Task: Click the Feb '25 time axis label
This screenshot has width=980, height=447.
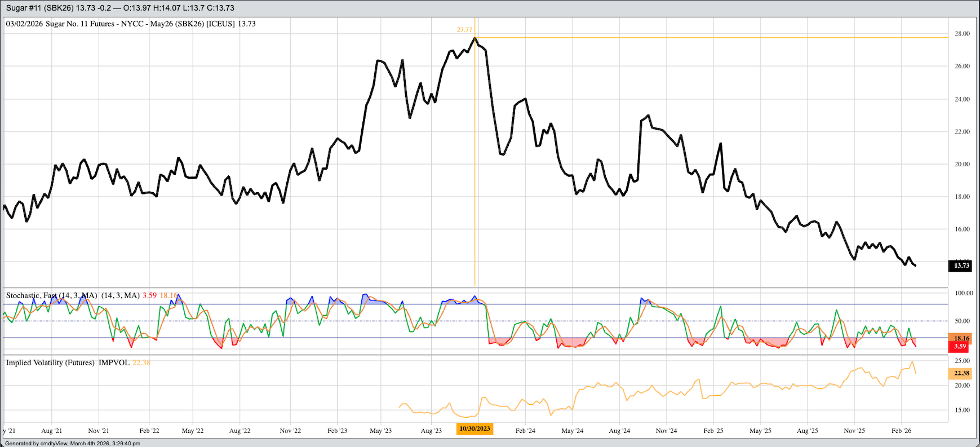Action: pos(713,431)
